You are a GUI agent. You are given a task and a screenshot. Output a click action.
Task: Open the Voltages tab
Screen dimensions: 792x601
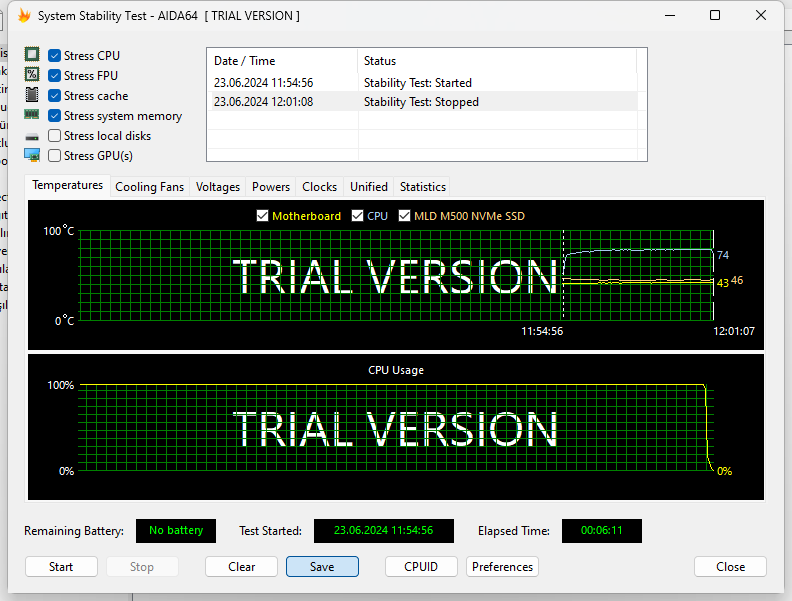point(218,187)
